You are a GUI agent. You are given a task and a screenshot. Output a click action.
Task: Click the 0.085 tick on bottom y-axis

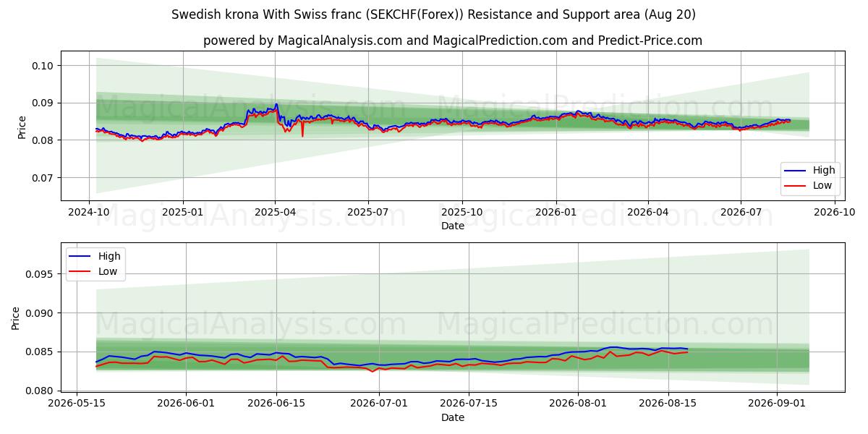click(41, 352)
